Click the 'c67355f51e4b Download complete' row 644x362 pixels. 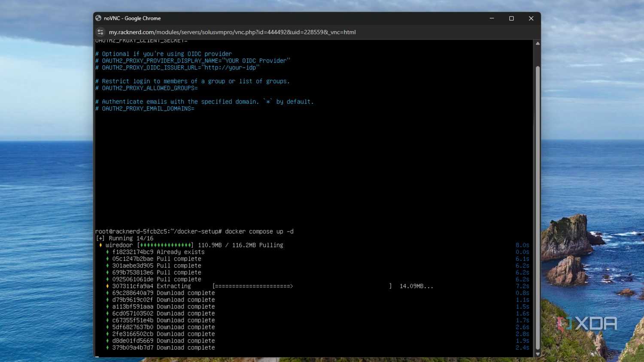(161, 320)
